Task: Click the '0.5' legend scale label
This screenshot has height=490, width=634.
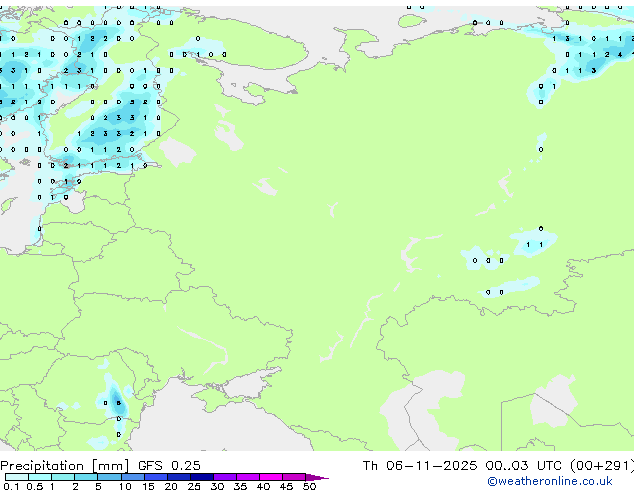Action: [35, 486]
